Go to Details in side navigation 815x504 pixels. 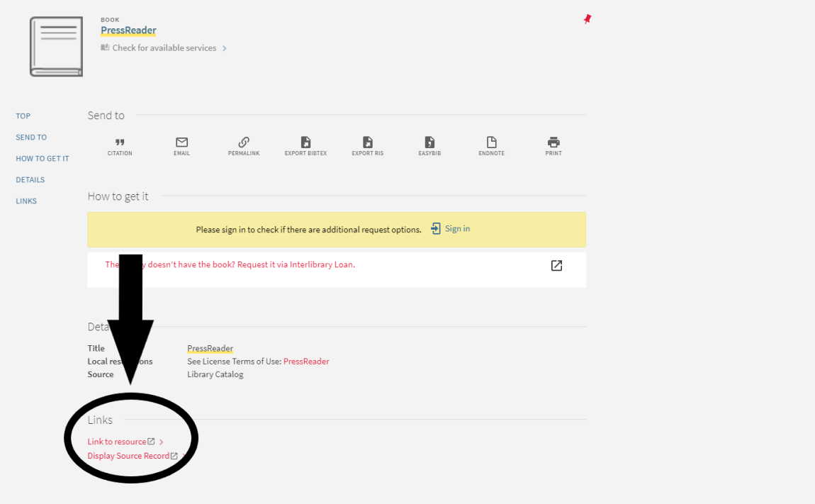(30, 180)
